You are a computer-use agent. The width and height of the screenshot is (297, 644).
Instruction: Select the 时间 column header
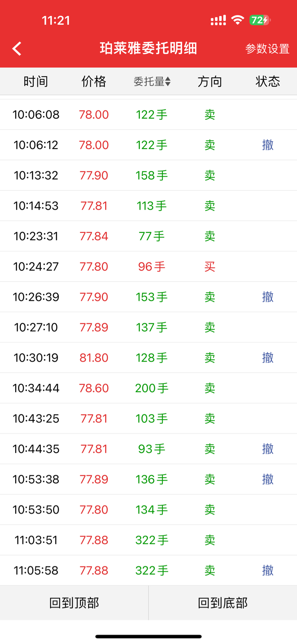36,81
